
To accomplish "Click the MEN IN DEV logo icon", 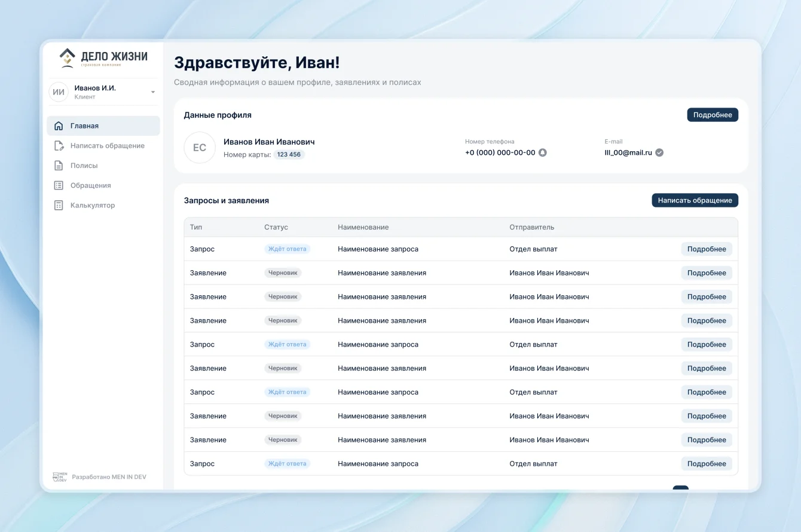I will 60,477.
